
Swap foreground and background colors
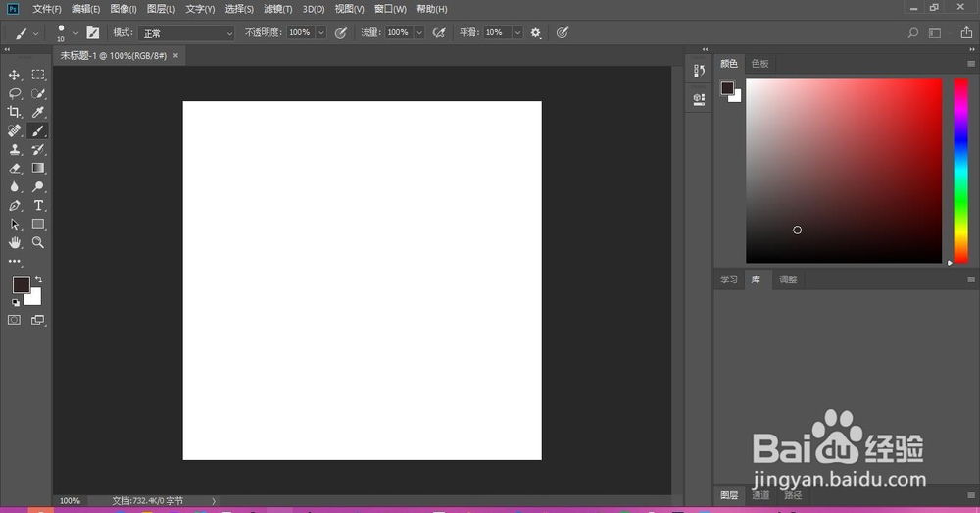tap(39, 279)
